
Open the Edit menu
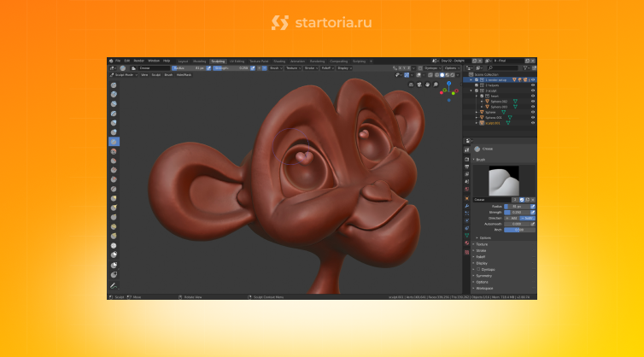(127, 61)
